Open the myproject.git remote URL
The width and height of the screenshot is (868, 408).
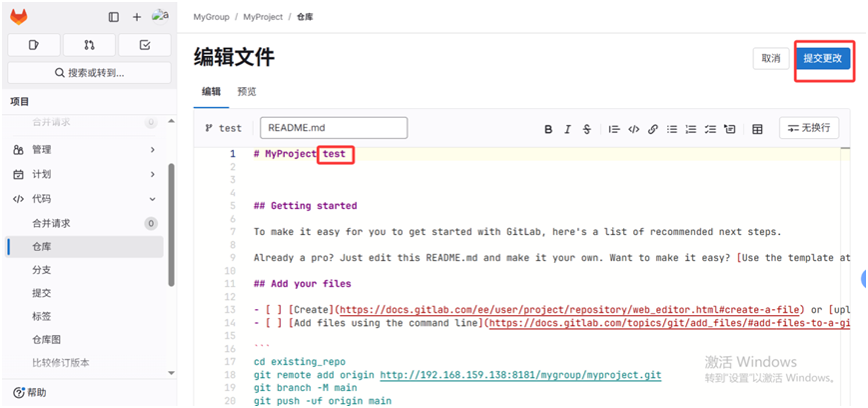(x=521, y=375)
